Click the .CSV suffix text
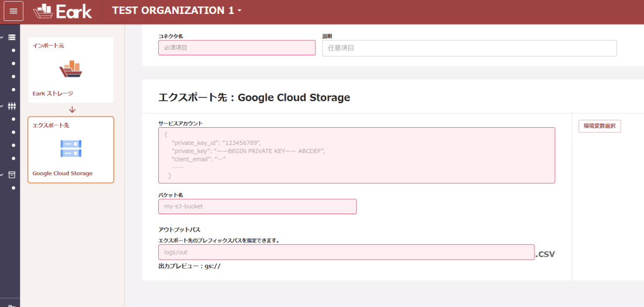644x307 pixels. point(545,254)
